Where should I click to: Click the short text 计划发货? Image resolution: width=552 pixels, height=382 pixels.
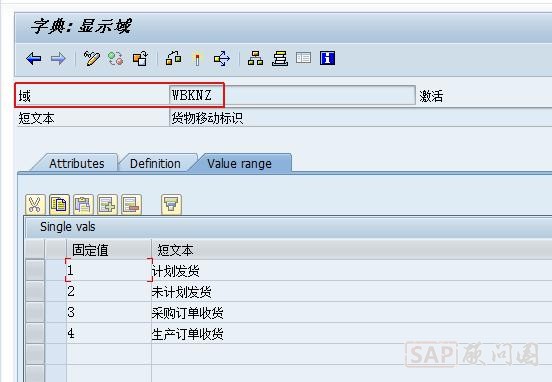[176, 271]
